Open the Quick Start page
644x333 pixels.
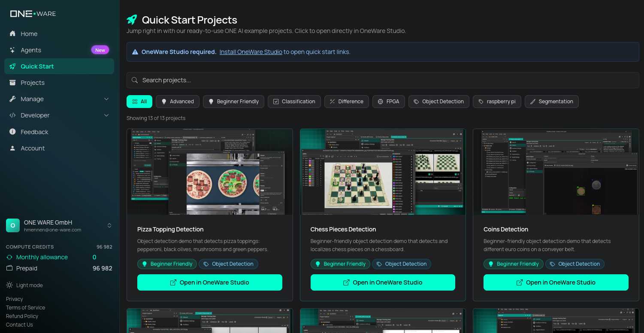[59, 66]
